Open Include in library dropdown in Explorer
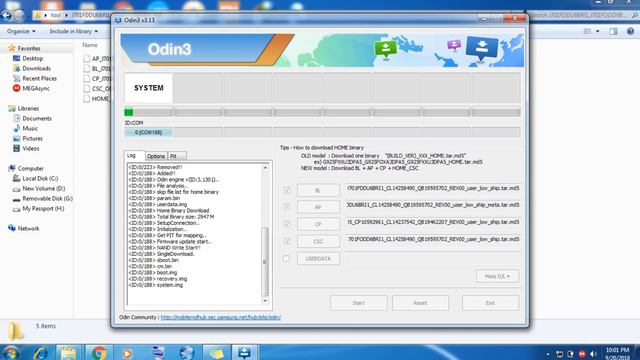This screenshot has height=360, width=640. (73, 31)
